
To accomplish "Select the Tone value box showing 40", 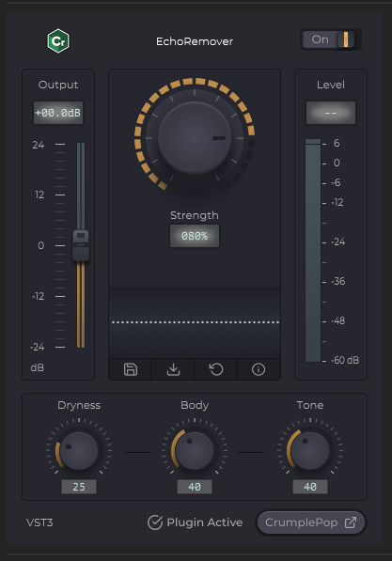I will [x=310, y=487].
